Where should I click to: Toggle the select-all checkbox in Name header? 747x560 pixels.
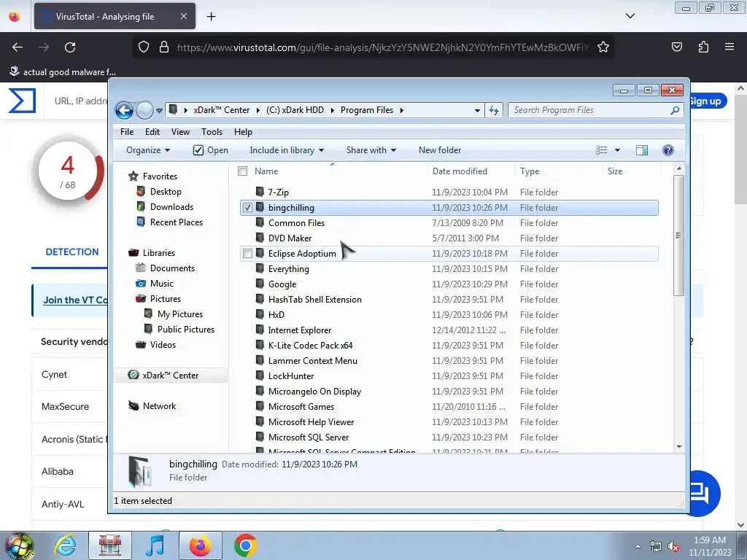(242, 171)
